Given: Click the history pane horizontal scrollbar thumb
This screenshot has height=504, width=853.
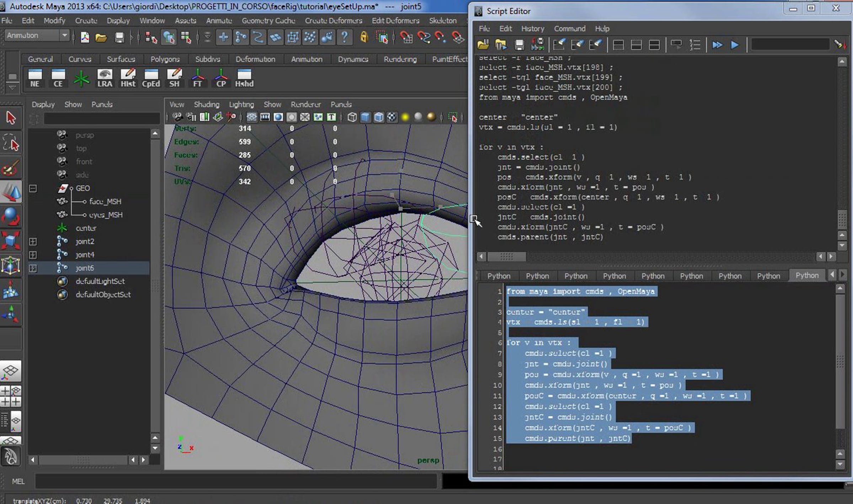Looking at the screenshot, I should pyautogui.click(x=506, y=256).
